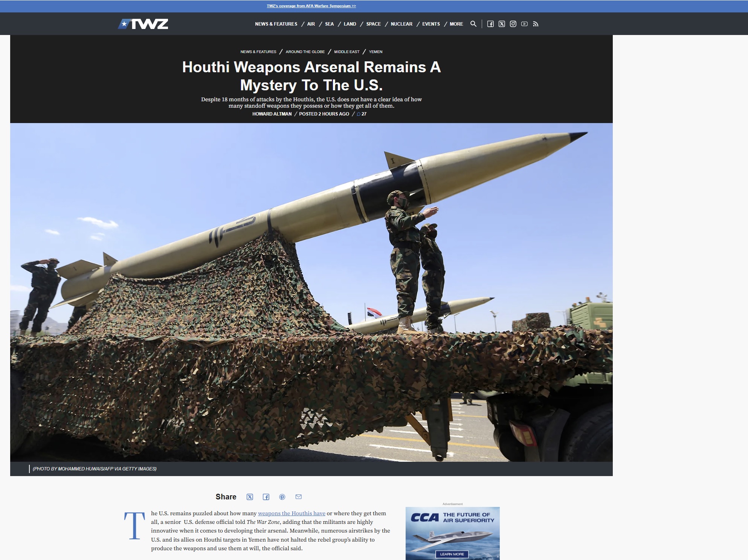Open TWZ Facebook page icon in header
Viewport: 748px width, 560px height.
pos(490,24)
